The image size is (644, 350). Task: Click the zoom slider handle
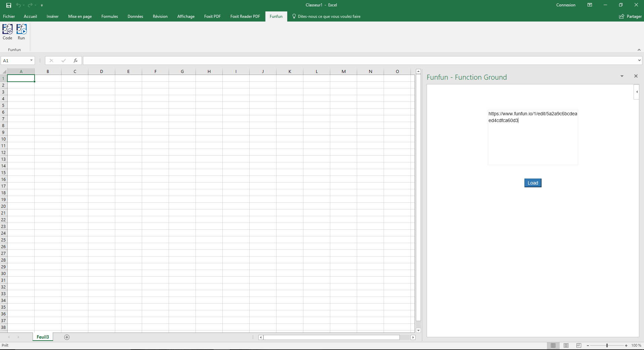coord(607,346)
